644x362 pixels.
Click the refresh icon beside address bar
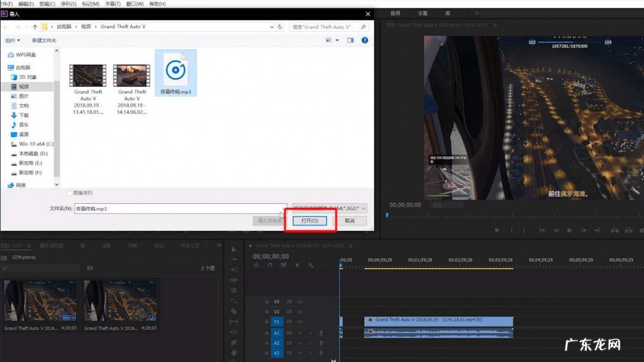point(280,27)
